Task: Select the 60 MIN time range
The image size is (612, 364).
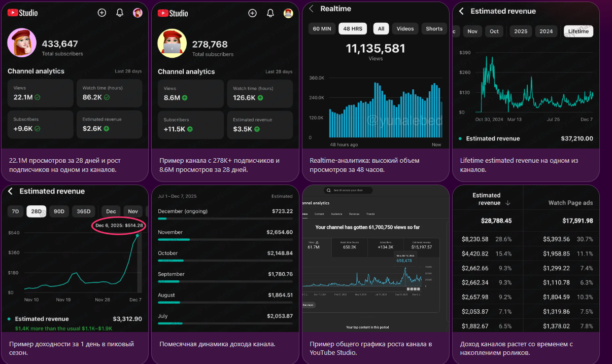Action: 322,29
